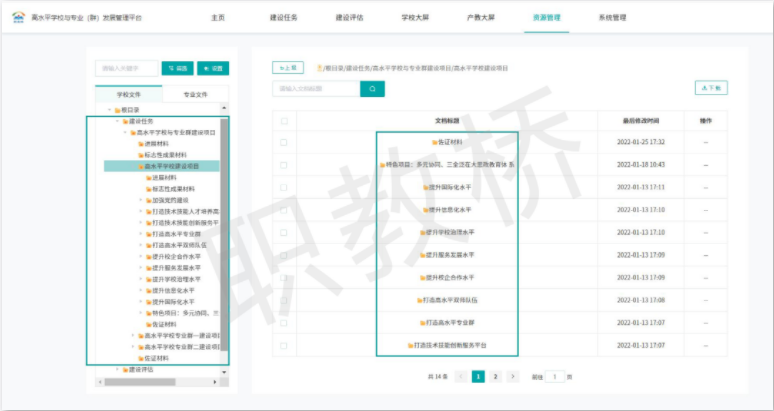Click the platform logo in the header

18,17
